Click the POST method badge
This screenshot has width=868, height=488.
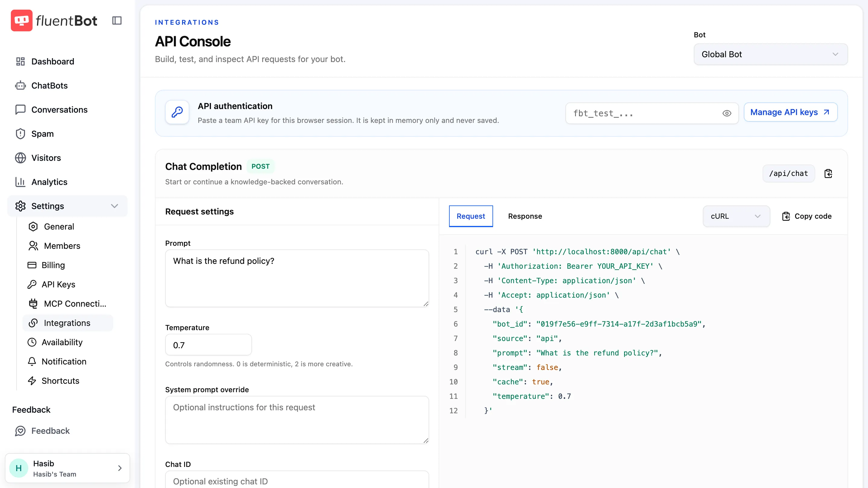[260, 166]
